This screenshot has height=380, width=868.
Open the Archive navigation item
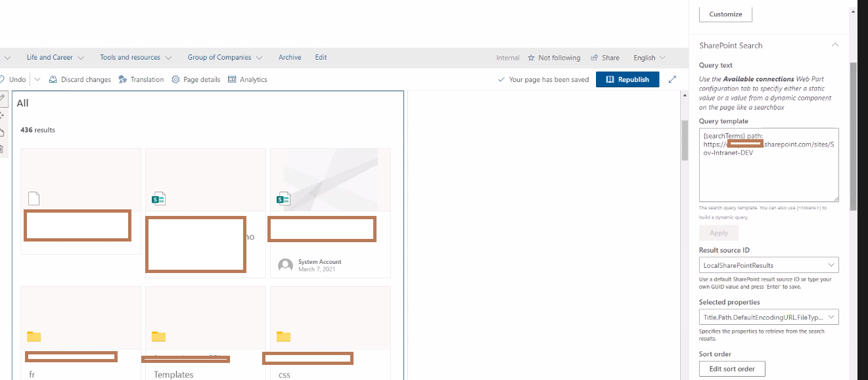click(290, 58)
